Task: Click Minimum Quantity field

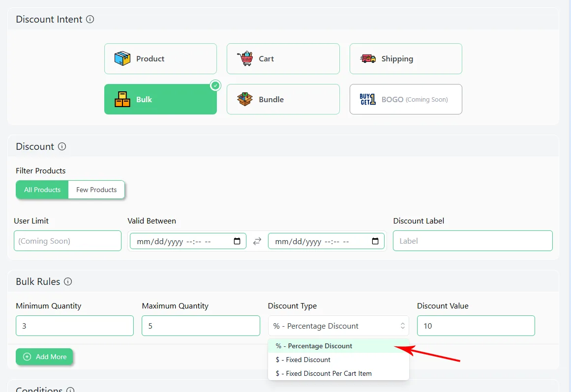Action: tap(75, 326)
